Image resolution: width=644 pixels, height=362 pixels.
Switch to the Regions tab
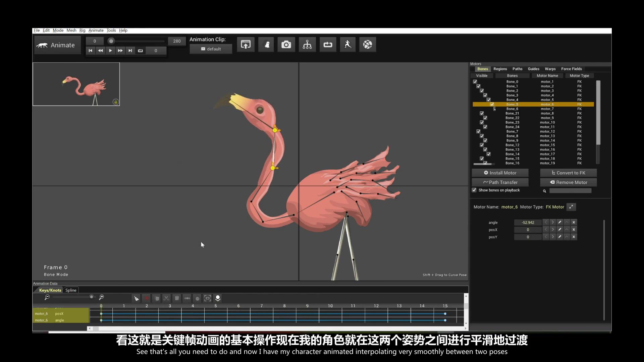pos(500,69)
